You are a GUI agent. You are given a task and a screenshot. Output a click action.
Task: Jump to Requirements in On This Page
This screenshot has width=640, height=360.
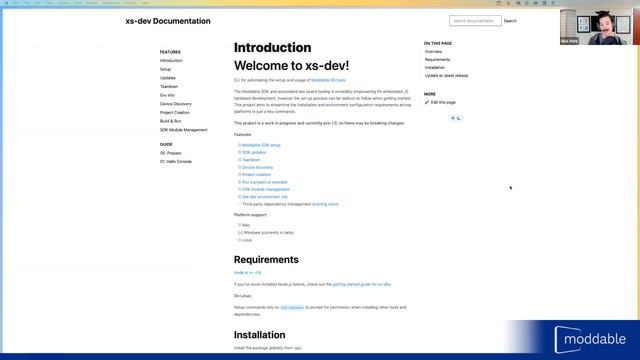(437, 60)
